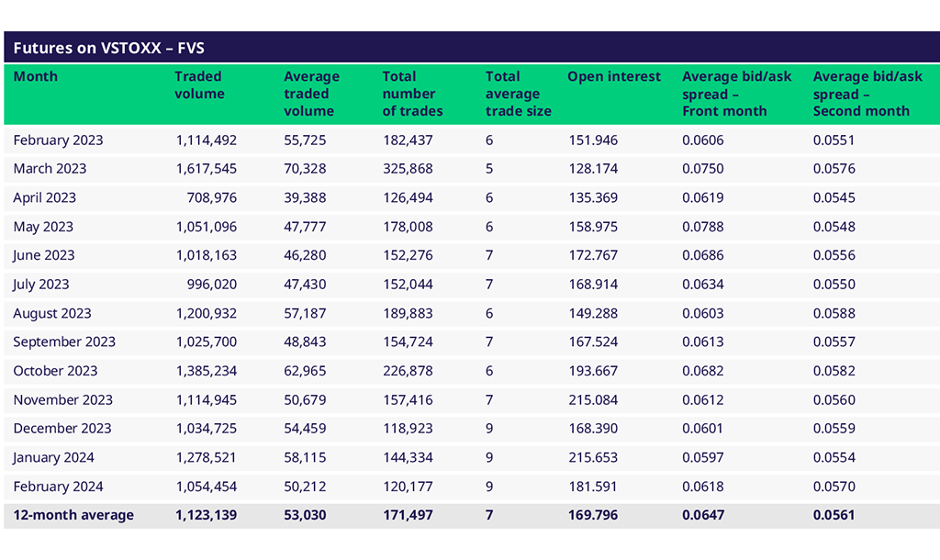Screen dimensions: 940x560
Task: Select the Average traded volume header
Action: click(311, 94)
